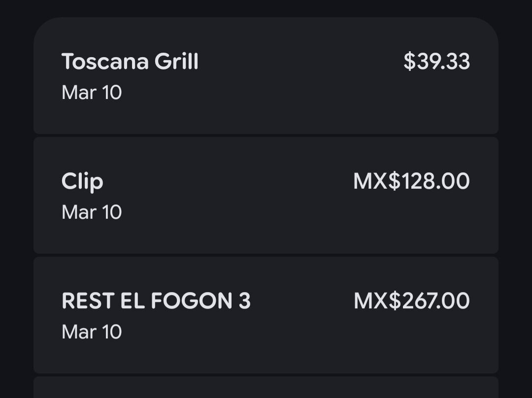The width and height of the screenshot is (532, 398).
Task: Select the $39.33 amount
Action: [436, 62]
